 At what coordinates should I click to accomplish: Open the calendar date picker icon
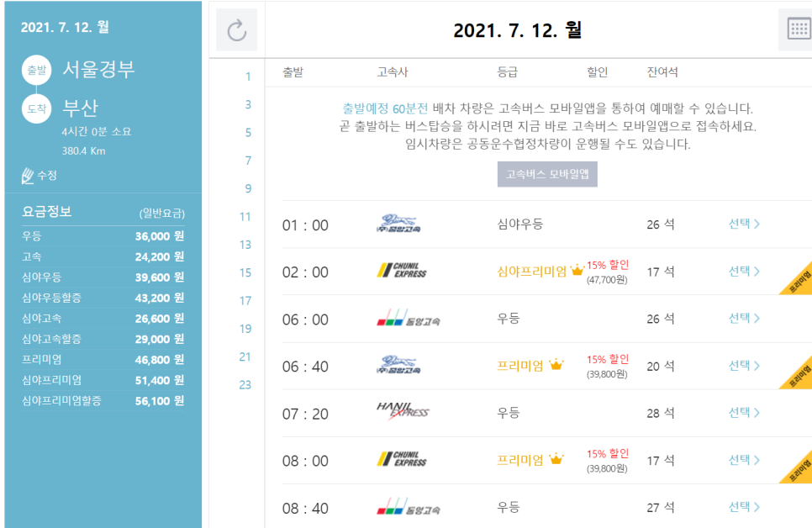797,30
